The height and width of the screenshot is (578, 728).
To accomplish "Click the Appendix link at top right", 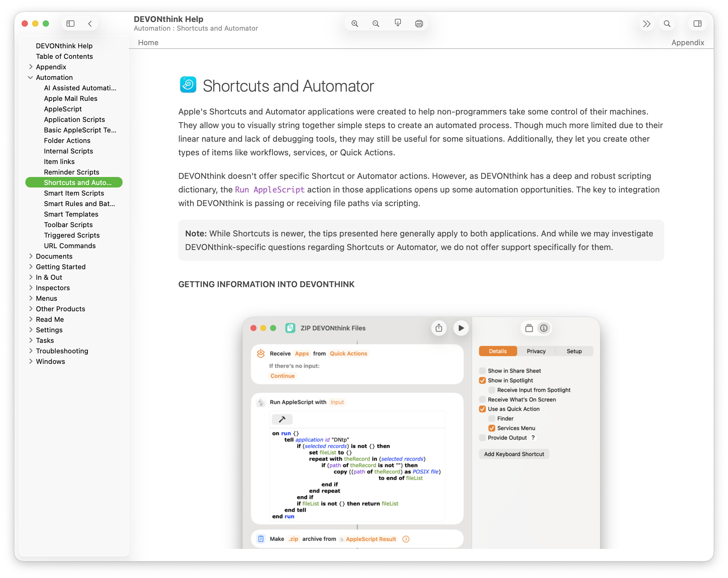I will pos(687,42).
